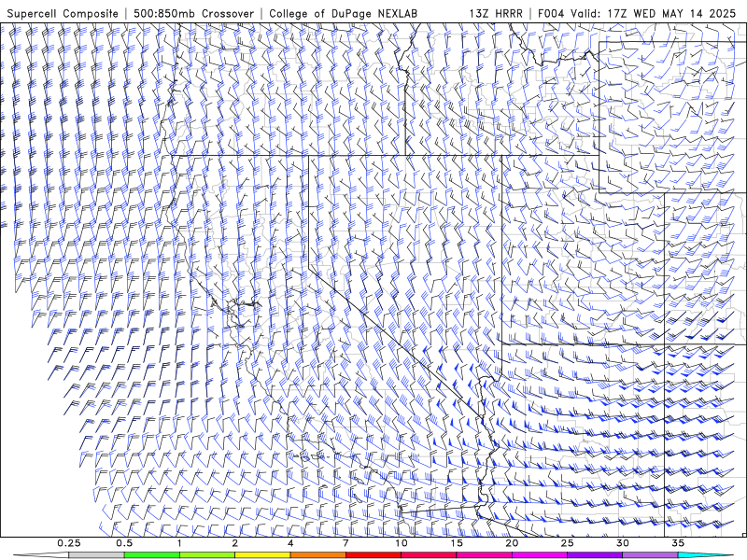Click the scale value label 10
The image size is (747, 560).
click(x=402, y=543)
